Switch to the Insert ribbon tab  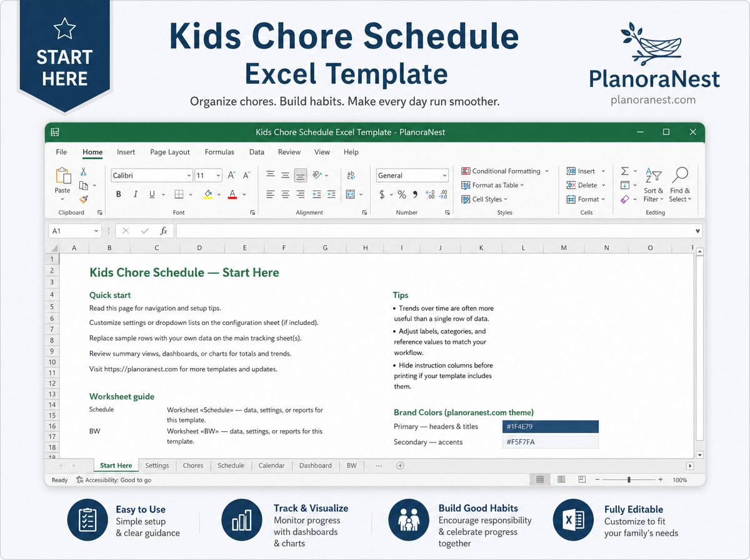click(x=126, y=152)
